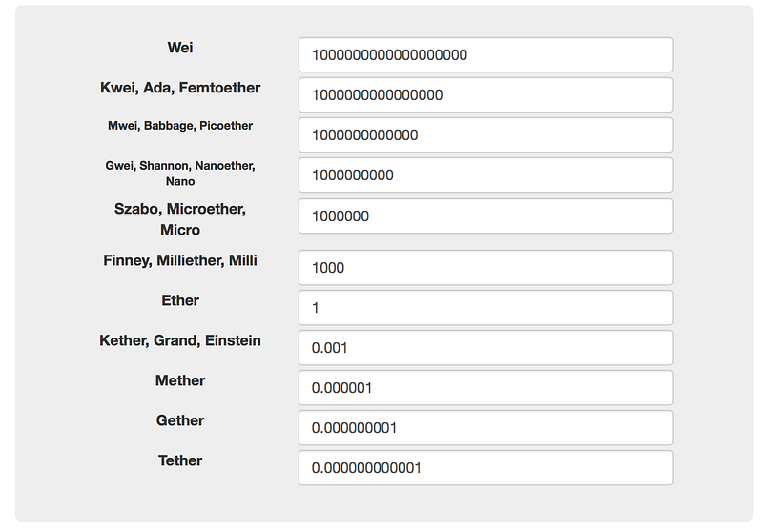Click the "Szabo, Microether, Micro" label
The image size is (763, 532).
click(180, 219)
